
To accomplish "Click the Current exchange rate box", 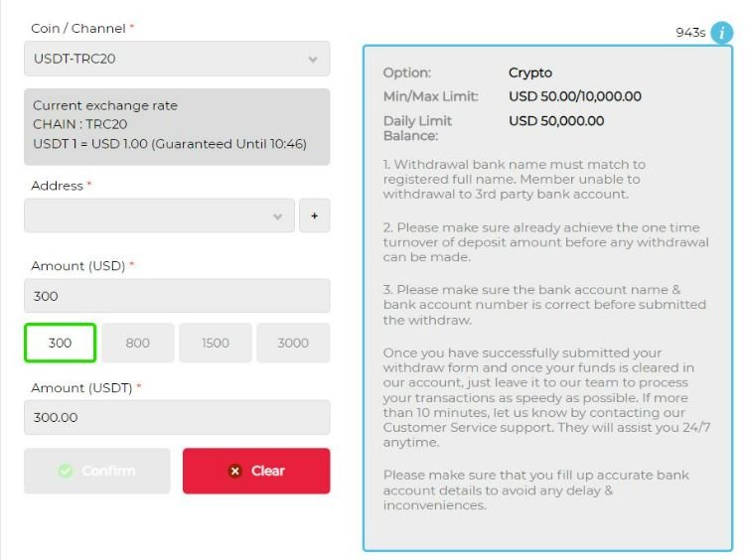I will (x=177, y=126).
